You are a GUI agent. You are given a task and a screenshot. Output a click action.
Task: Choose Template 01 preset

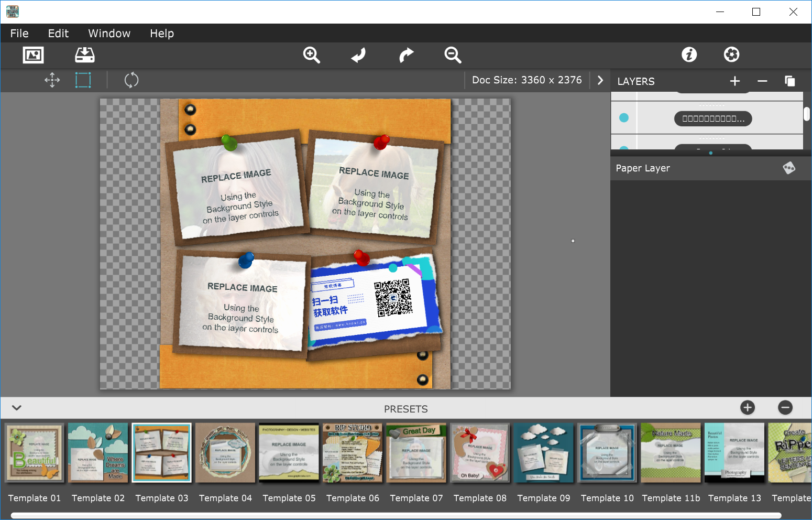(35, 453)
